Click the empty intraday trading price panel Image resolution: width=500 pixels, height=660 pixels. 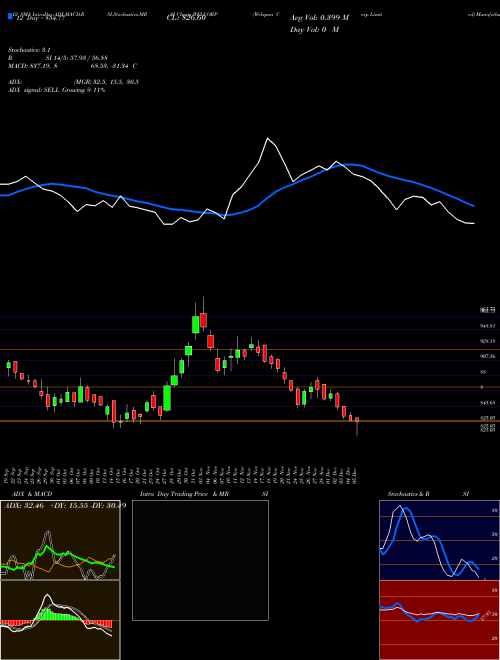tap(200, 560)
